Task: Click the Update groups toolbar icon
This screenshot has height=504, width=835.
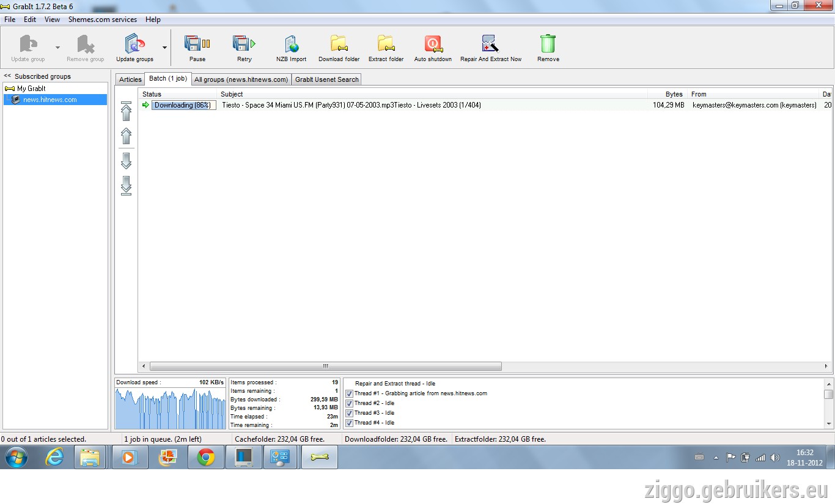Action: [134, 44]
